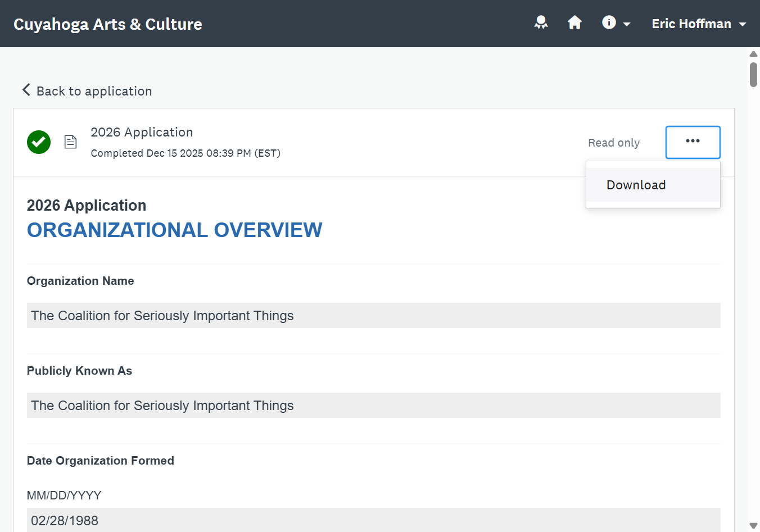Click the Cuyahoga Arts & Culture site title
The width and height of the screenshot is (760, 532).
point(108,24)
